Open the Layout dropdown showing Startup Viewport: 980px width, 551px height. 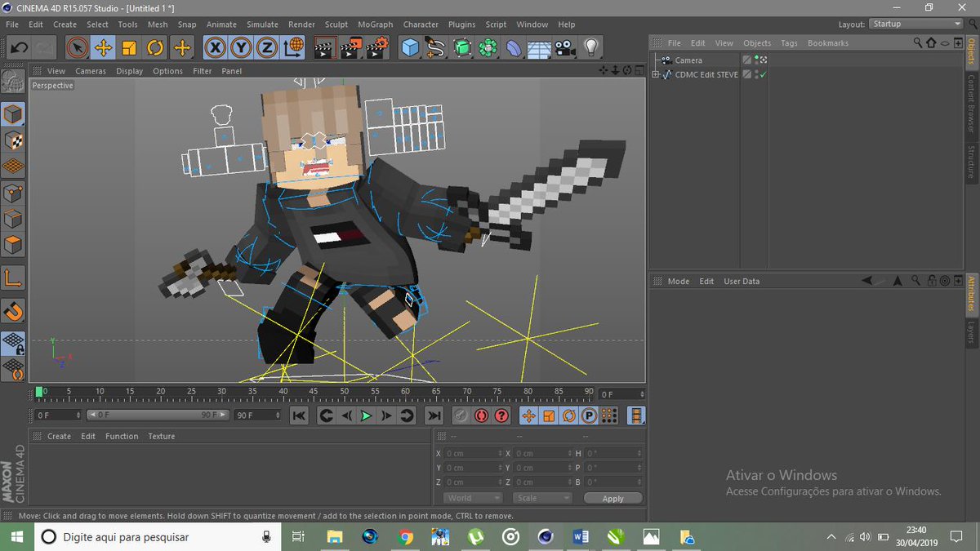[915, 24]
